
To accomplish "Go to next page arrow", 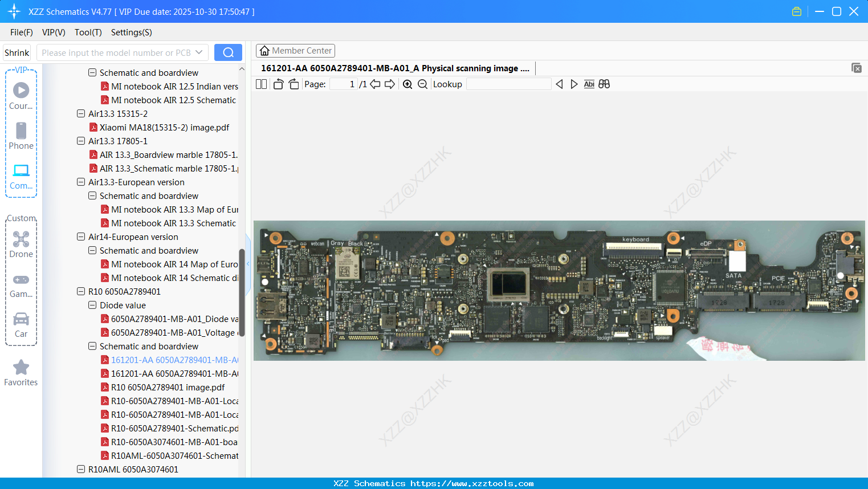I will [x=390, y=84].
